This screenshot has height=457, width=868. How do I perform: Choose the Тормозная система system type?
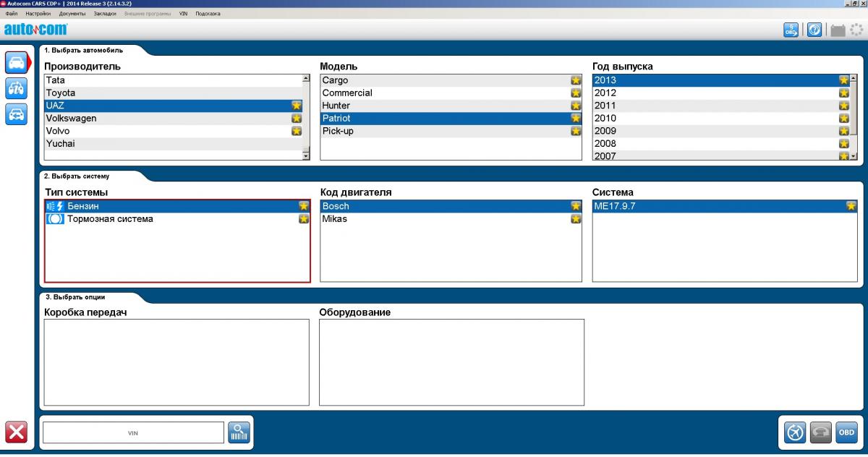tap(177, 219)
